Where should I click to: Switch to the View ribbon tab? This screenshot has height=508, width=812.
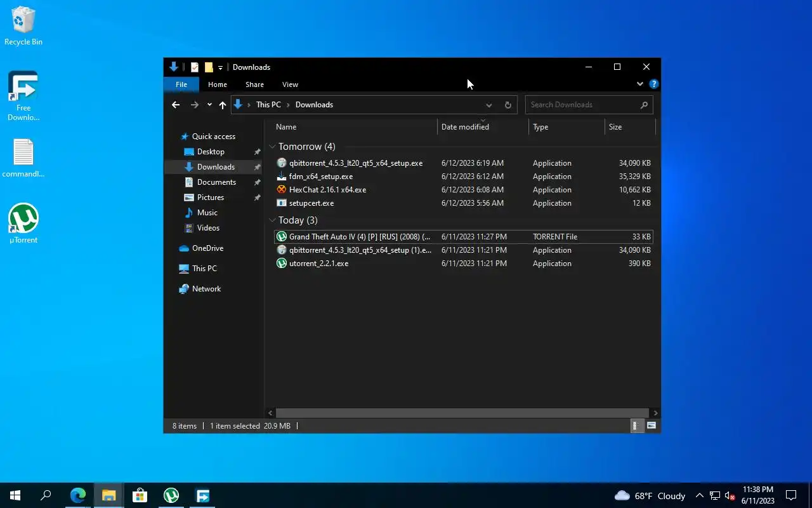click(290, 84)
